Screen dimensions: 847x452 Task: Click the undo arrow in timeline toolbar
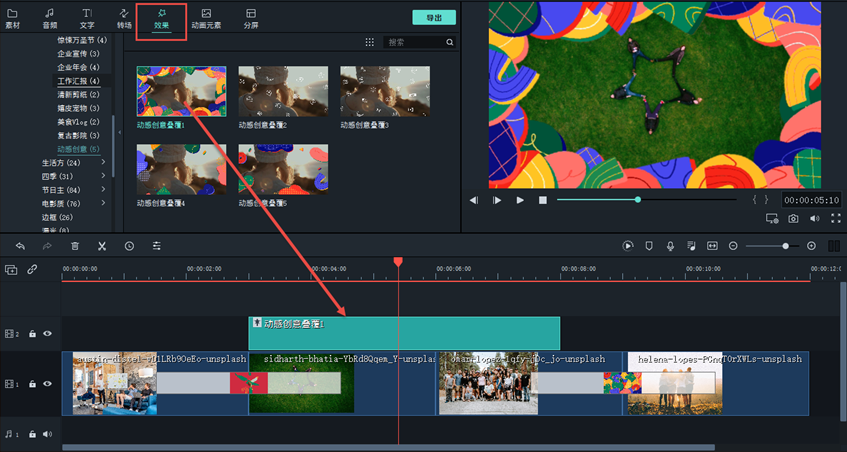[x=19, y=246]
